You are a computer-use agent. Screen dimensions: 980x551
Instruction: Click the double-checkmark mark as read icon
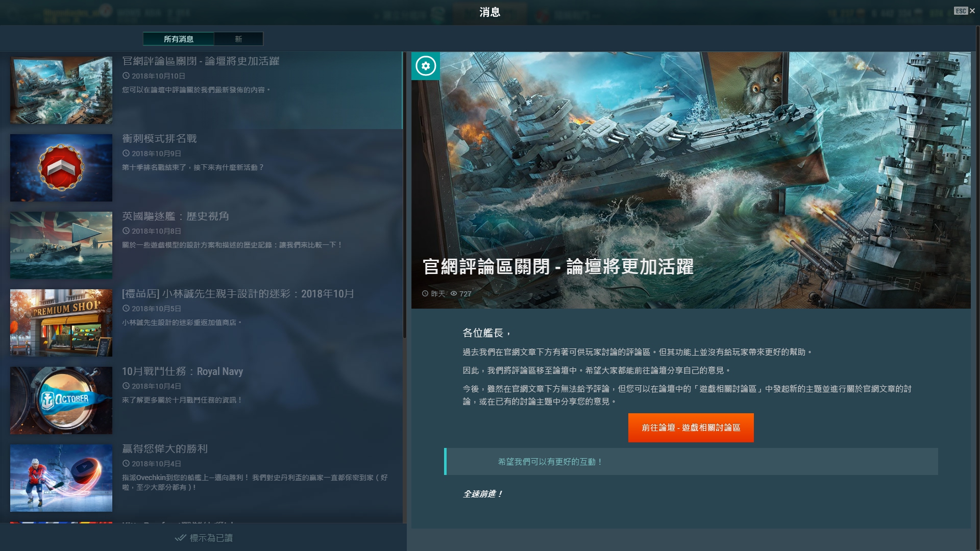[180, 538]
